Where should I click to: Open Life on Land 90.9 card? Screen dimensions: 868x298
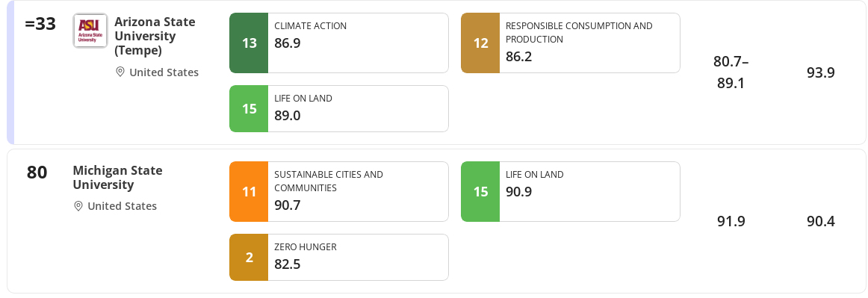click(x=570, y=192)
